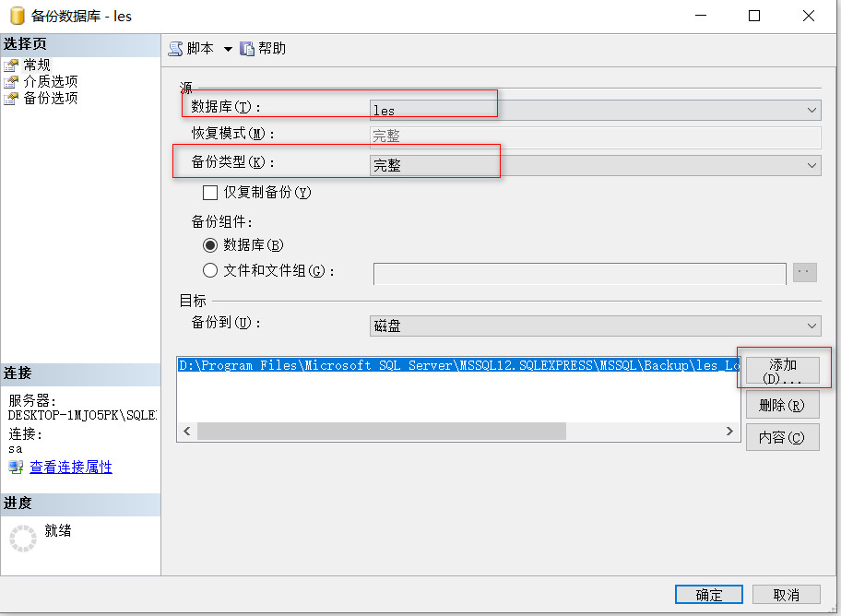This screenshot has width=841, height=616.
Task: Click the 就绪 status text
Action: pyautogui.click(x=58, y=530)
